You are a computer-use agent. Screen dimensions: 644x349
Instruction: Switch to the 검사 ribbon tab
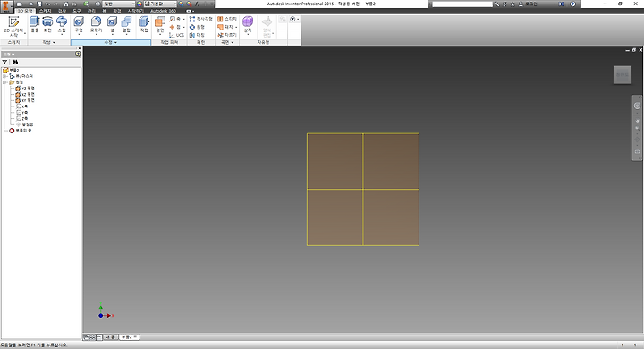coord(62,11)
